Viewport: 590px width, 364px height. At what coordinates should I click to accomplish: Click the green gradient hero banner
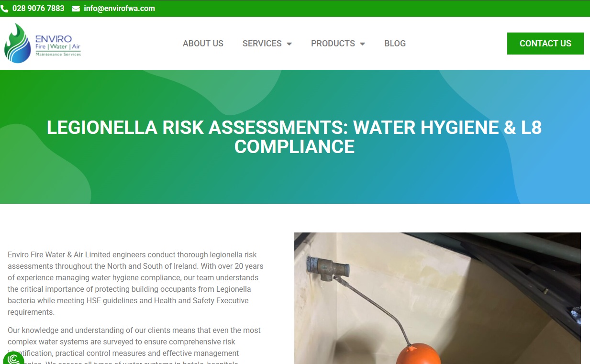[295, 137]
